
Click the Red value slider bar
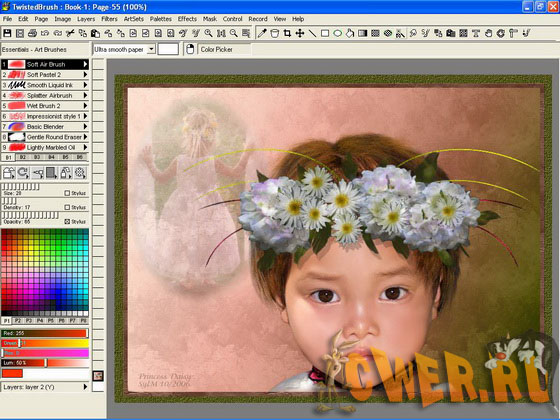pos(45,333)
